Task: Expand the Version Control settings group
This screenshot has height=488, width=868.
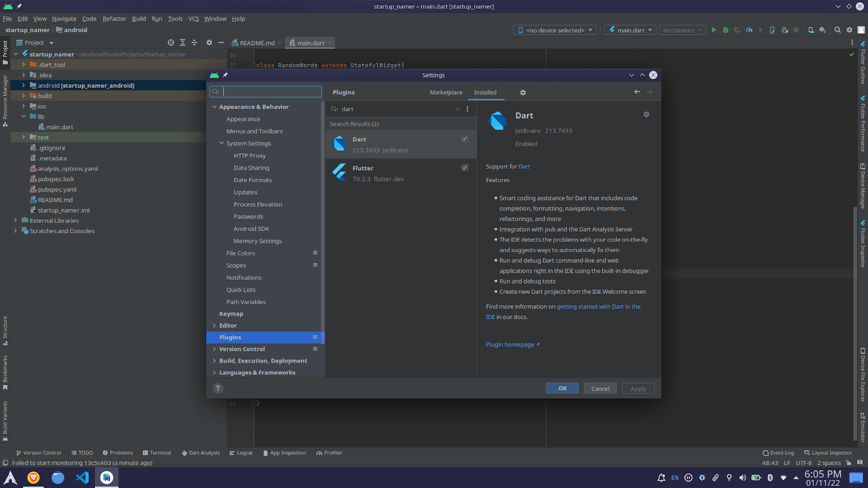Action: [x=215, y=349]
